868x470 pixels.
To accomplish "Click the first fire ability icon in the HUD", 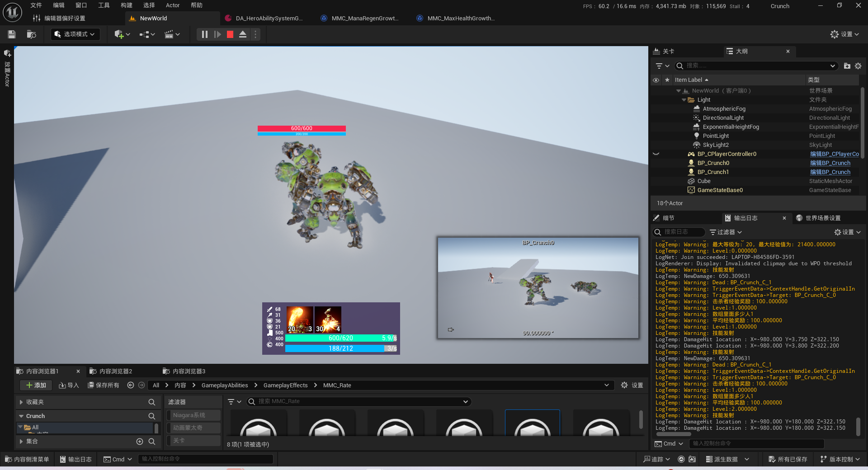I will click(x=300, y=320).
